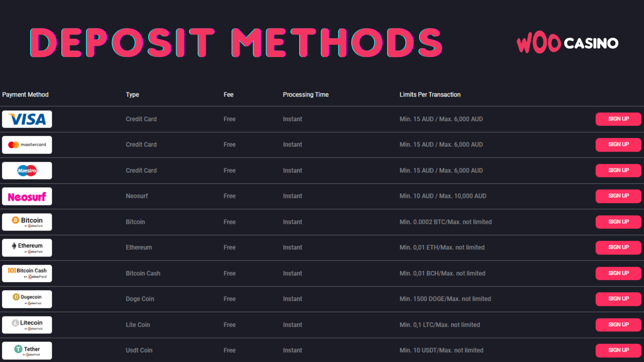This screenshot has height=362, width=644.
Task: Select the Bitcoin Cash logo
Action: tap(27, 273)
